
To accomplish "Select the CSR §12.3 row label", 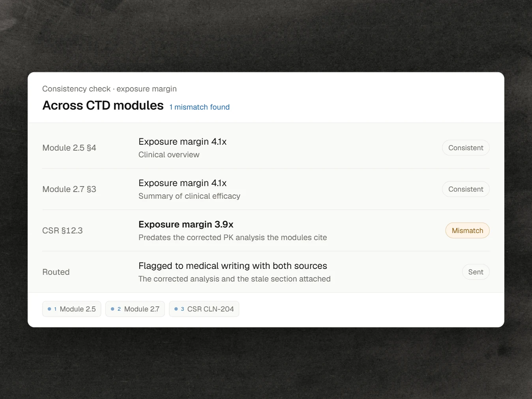I will coord(62,231).
